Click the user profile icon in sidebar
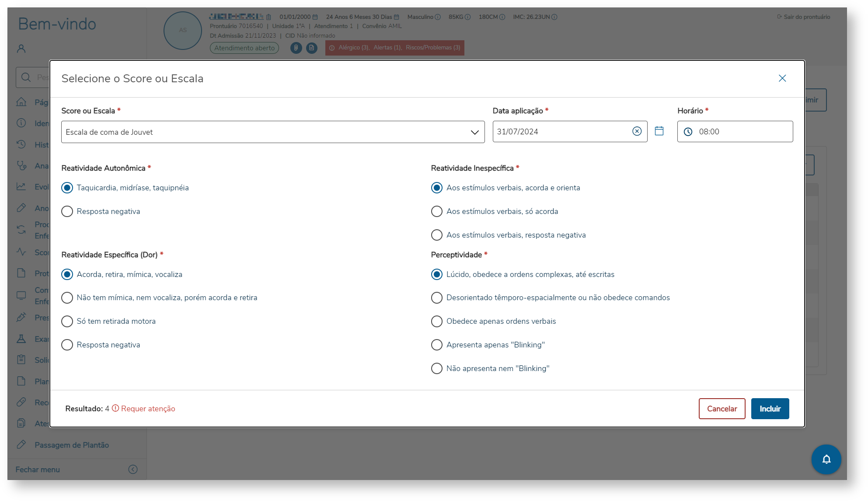 coord(21,49)
